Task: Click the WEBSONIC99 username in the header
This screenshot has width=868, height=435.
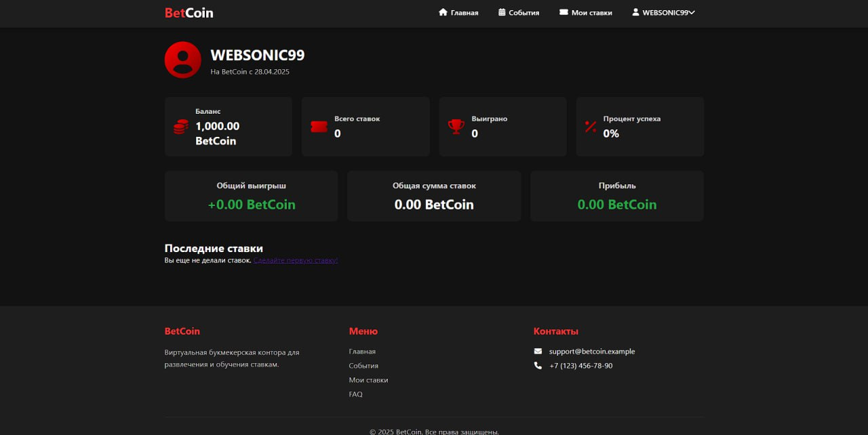Action: click(665, 12)
